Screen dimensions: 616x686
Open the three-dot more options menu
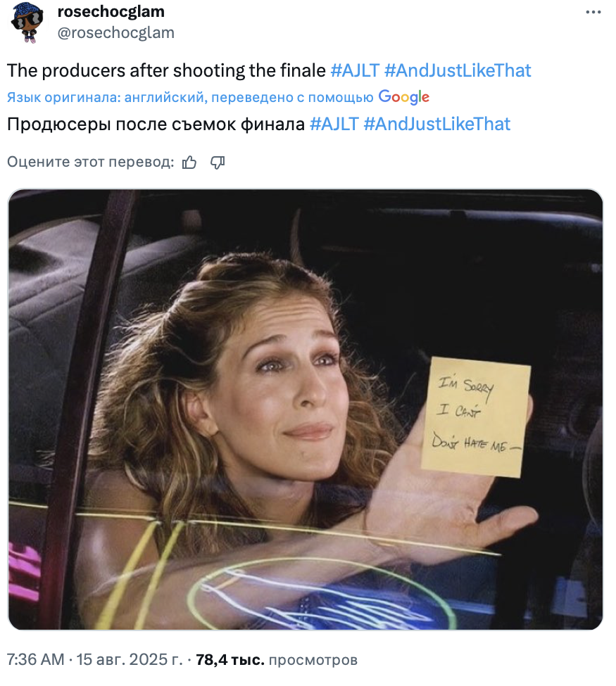pyautogui.click(x=593, y=12)
